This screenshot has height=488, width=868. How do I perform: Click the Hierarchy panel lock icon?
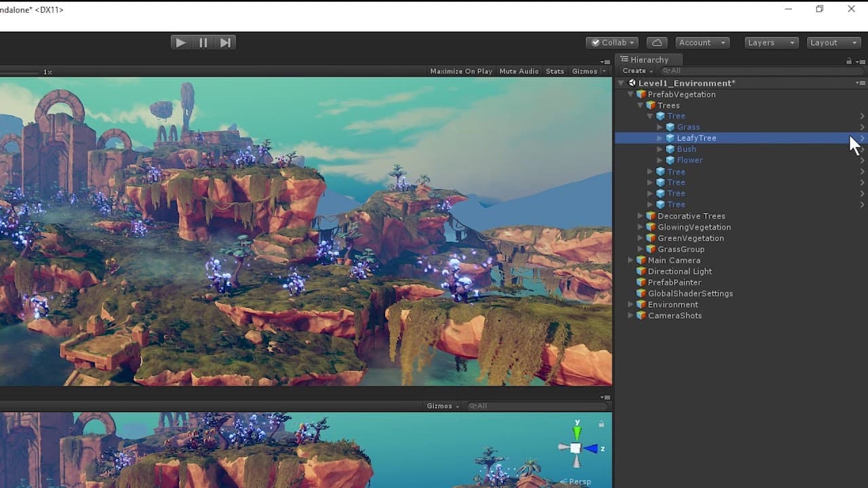tap(848, 61)
